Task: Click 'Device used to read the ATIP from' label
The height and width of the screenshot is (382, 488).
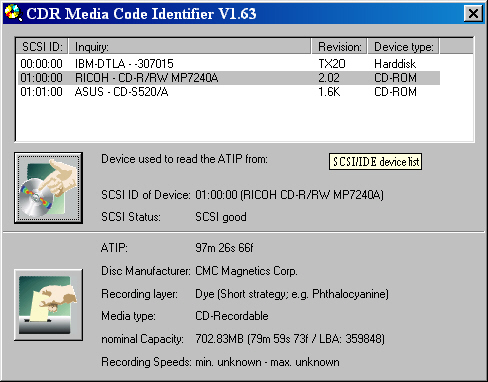Action: pyautogui.click(x=184, y=159)
